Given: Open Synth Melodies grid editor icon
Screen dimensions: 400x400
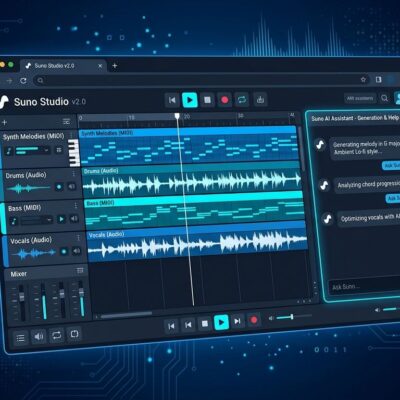Looking at the screenshot, I should click(59, 150).
